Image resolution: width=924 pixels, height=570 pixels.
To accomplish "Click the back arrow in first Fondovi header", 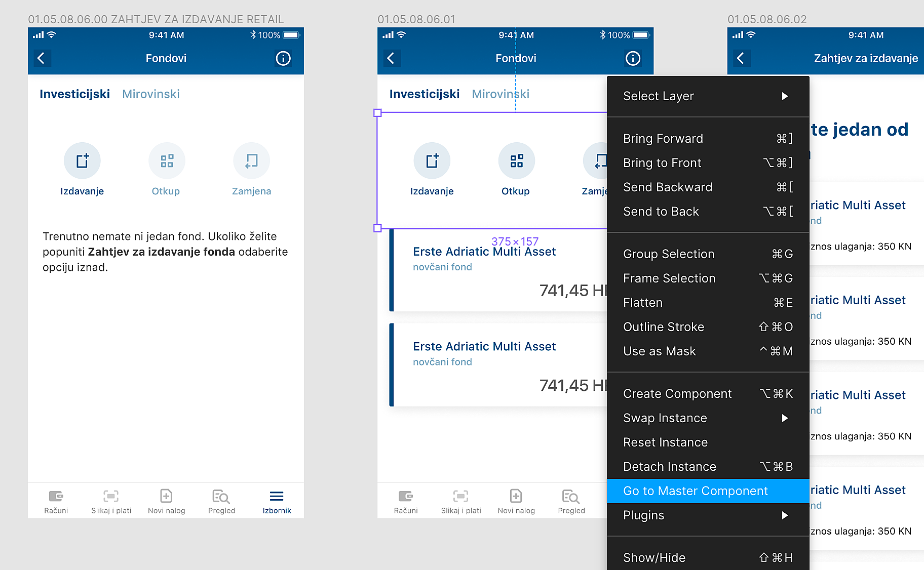I will 41,58.
